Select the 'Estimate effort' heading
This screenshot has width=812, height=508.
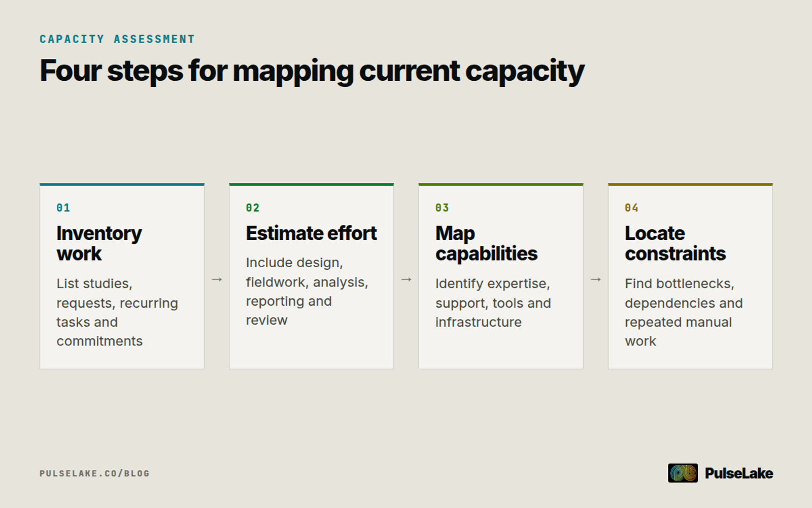click(311, 233)
